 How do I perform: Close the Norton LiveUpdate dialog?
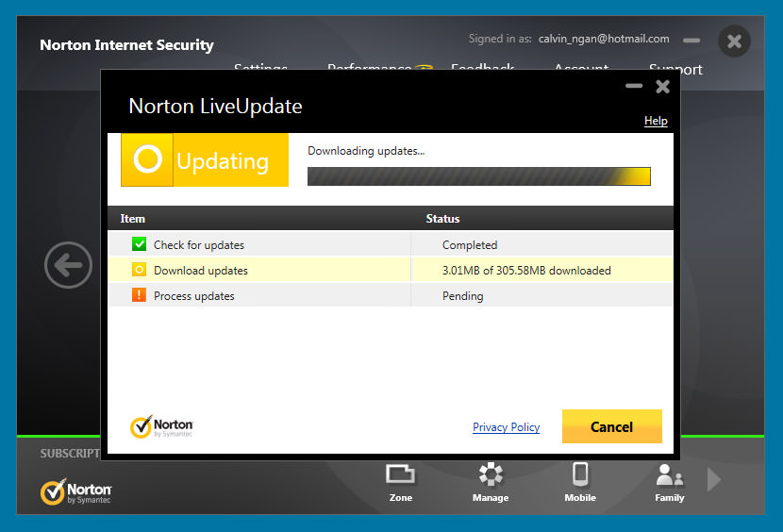point(662,87)
